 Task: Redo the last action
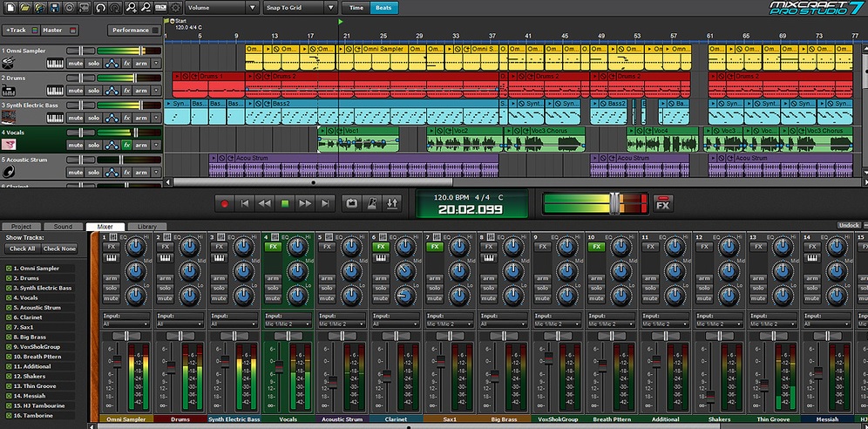click(x=114, y=8)
